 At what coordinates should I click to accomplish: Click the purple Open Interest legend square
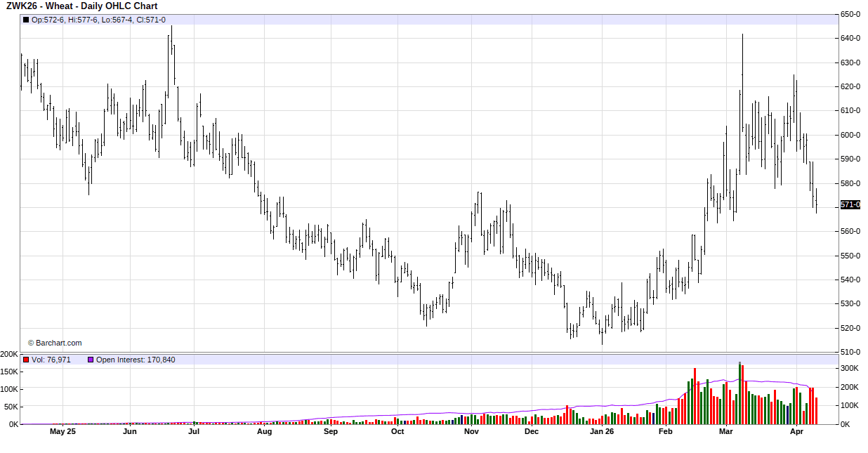tap(90, 360)
